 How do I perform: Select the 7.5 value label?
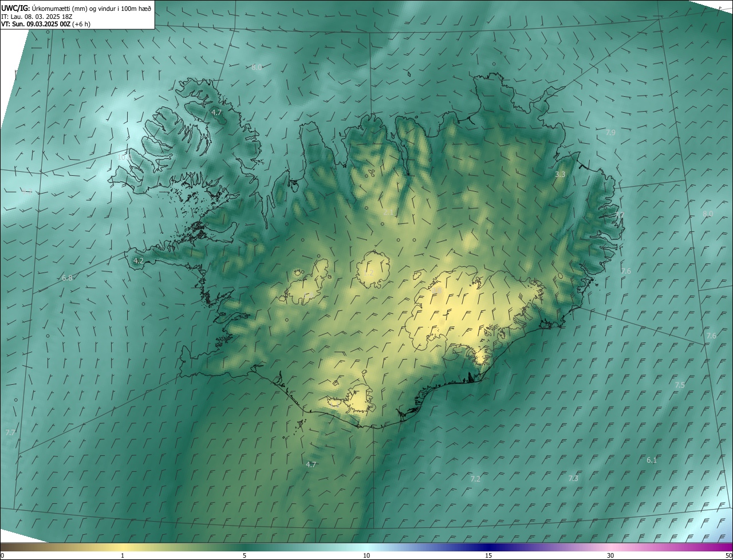click(x=679, y=385)
